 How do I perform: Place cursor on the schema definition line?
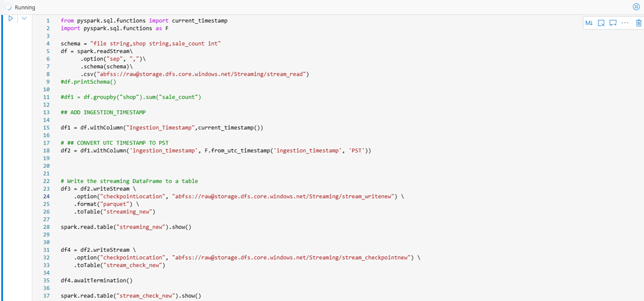(141, 44)
